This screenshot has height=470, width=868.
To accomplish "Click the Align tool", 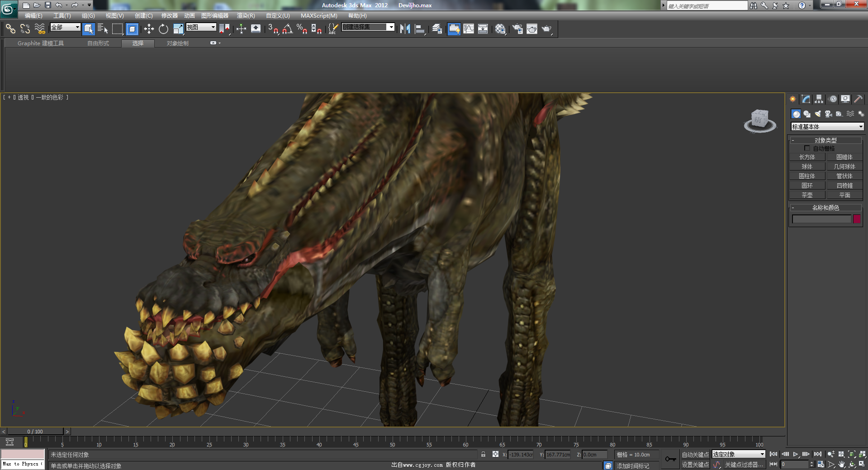I will tap(420, 29).
